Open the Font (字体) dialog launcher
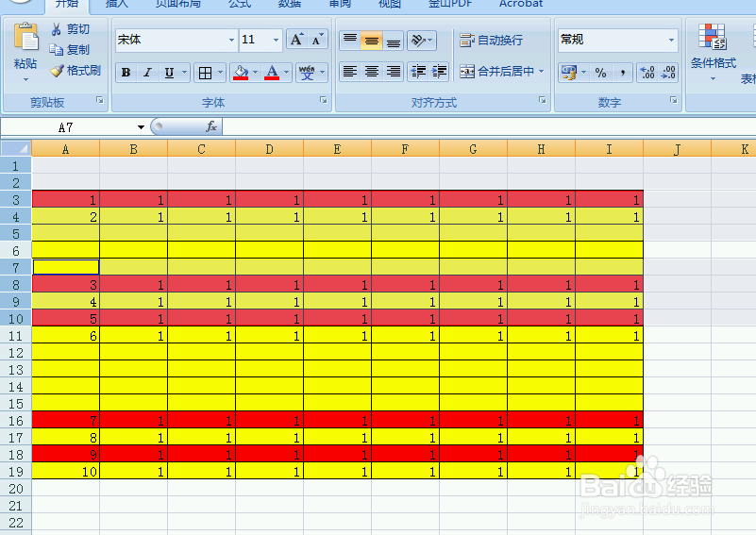This screenshot has width=756, height=535. click(324, 100)
